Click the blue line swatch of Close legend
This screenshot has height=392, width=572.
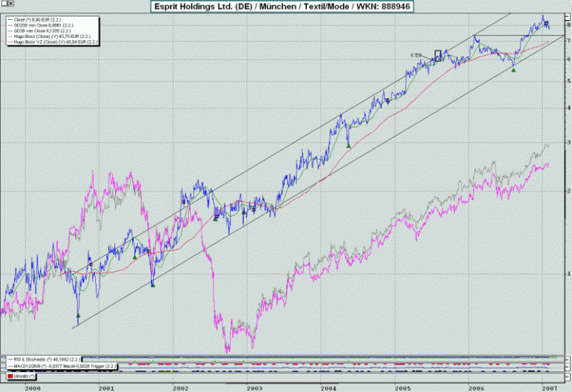coord(10,20)
